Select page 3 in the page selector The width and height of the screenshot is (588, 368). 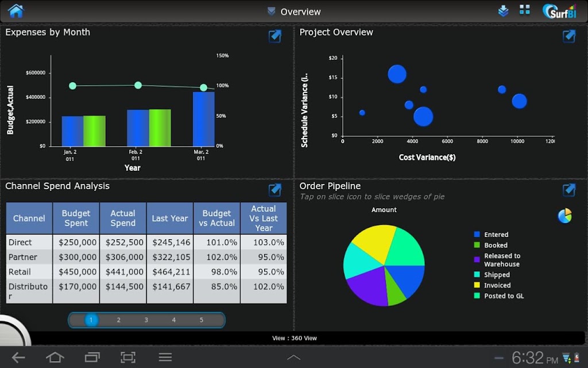tap(146, 320)
